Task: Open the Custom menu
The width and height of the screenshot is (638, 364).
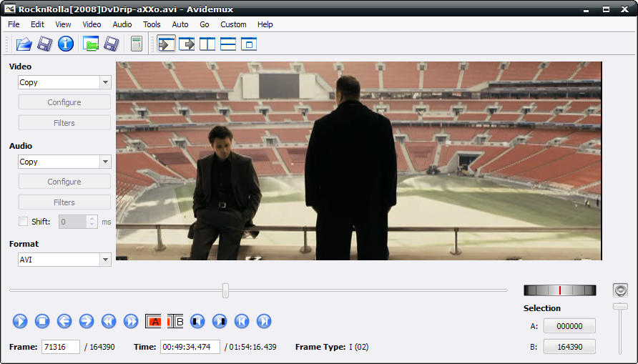Action: point(233,24)
